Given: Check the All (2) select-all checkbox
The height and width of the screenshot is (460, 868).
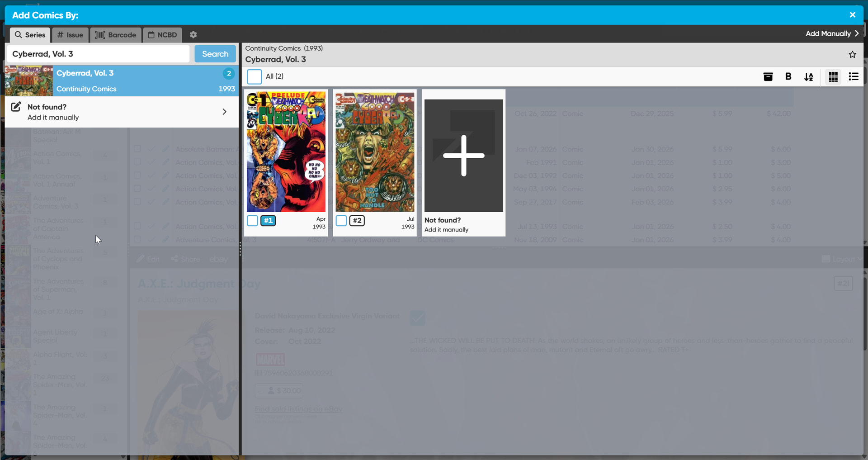Looking at the screenshot, I should click(x=254, y=76).
